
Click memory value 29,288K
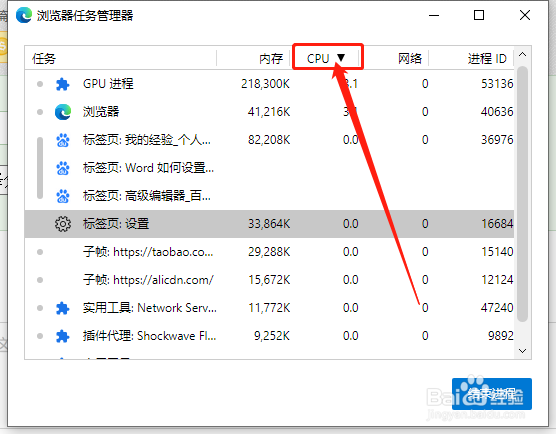[269, 252]
